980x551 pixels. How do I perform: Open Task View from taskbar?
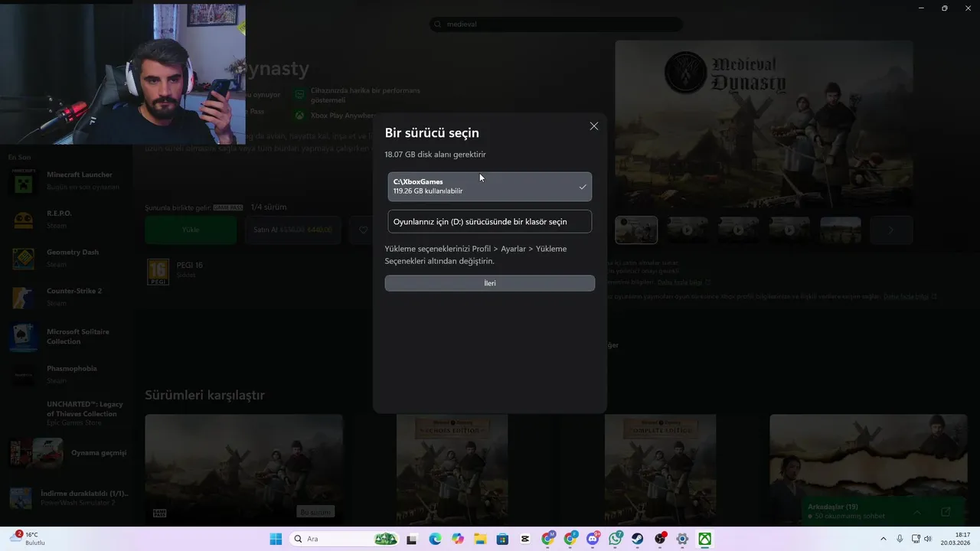[x=411, y=539]
